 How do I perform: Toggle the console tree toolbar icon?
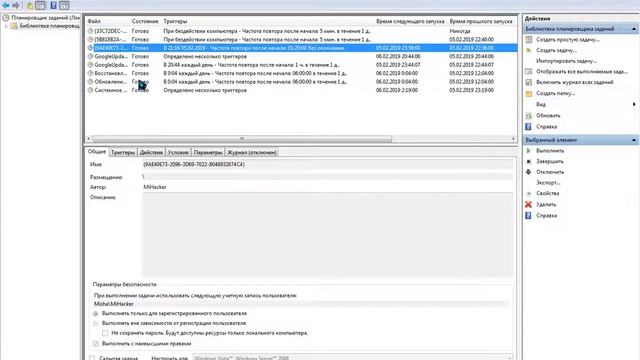point(40,5)
